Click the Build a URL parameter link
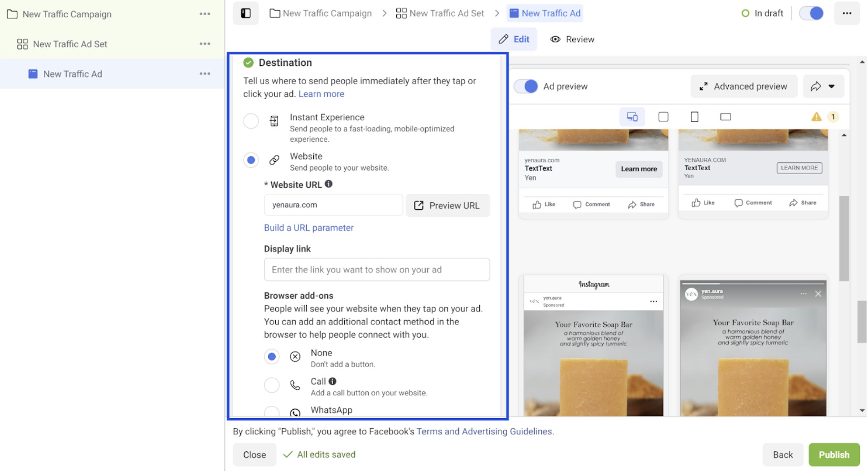This screenshot has height=476, width=868. (309, 228)
